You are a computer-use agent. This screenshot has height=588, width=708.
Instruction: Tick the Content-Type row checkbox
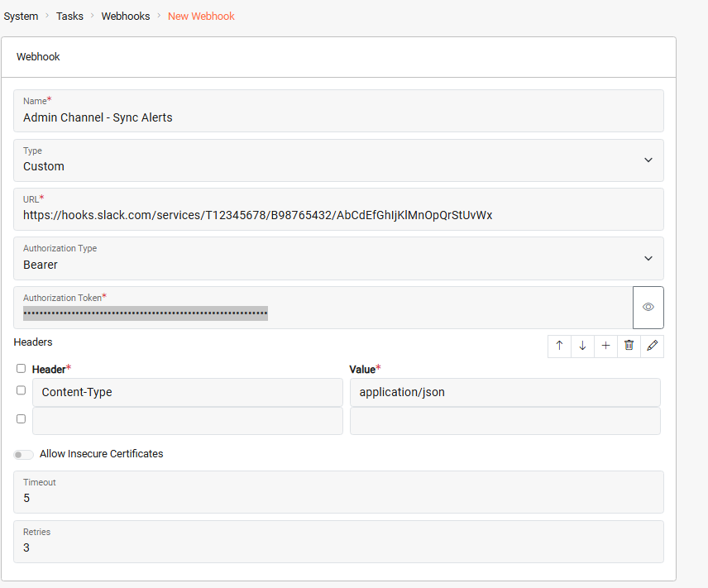point(21,390)
